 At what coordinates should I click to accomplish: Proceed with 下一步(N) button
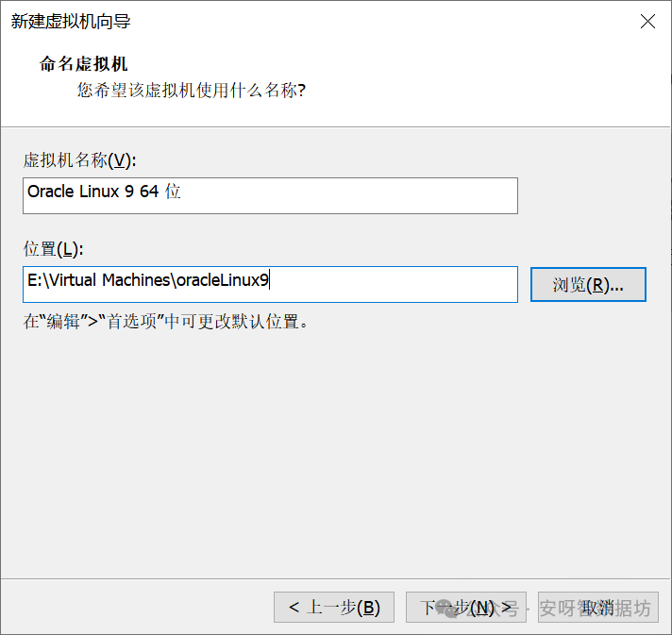click(466, 607)
